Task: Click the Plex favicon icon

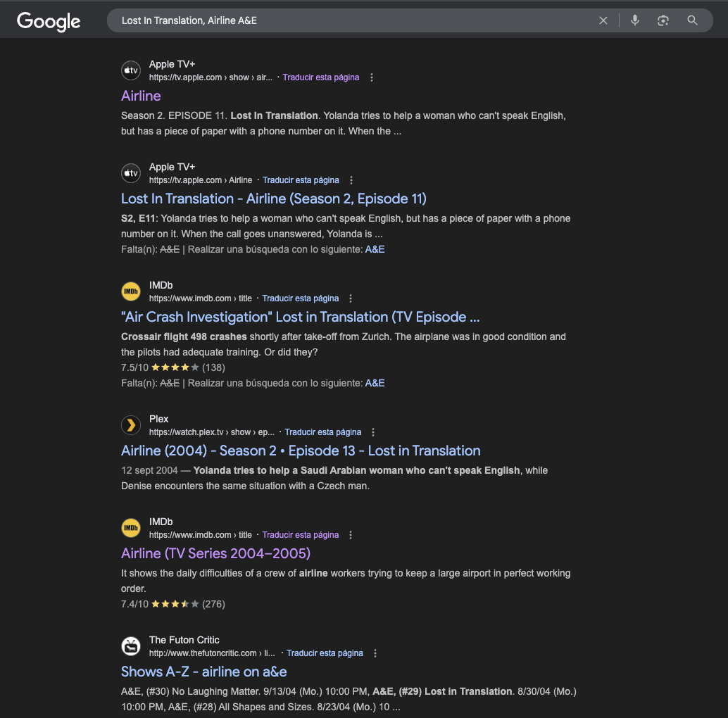Action: click(131, 425)
